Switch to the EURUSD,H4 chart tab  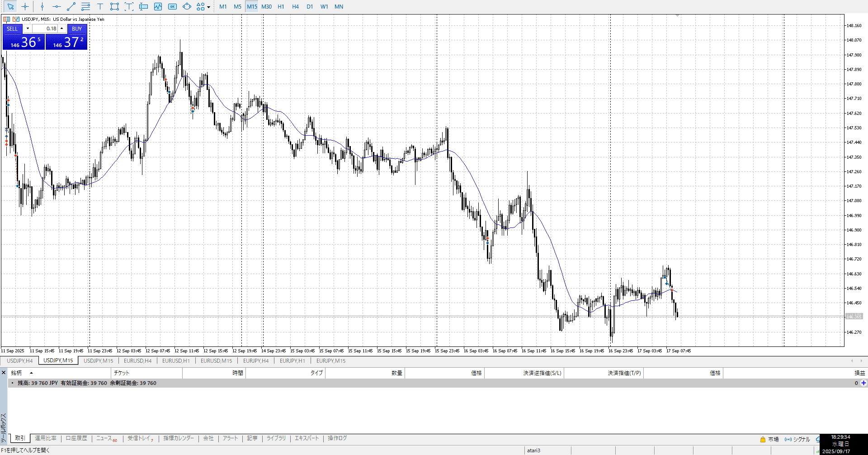(x=137, y=361)
